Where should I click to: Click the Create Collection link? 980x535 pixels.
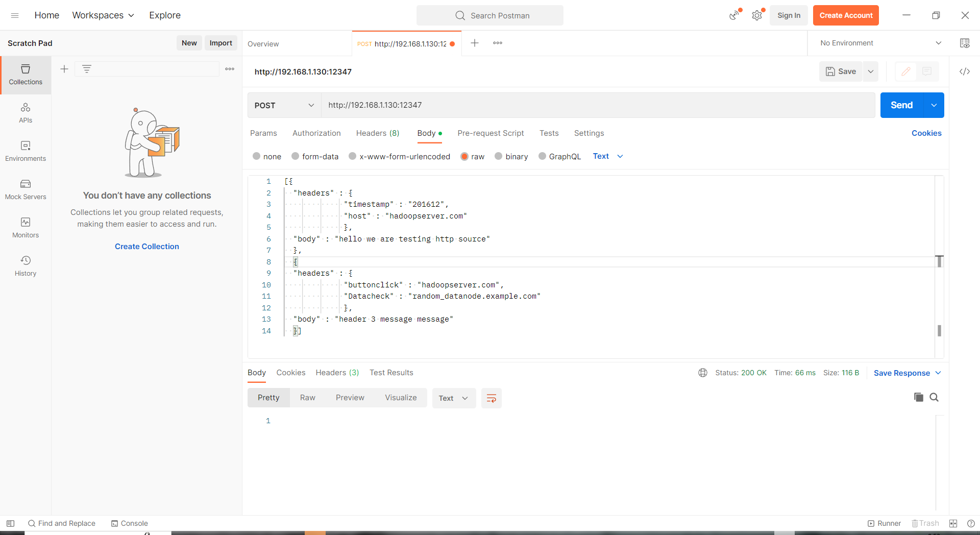click(146, 247)
